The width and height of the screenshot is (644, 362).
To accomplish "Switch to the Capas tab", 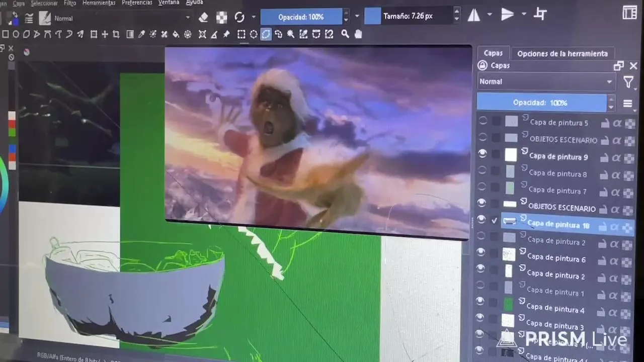I will click(x=493, y=53).
